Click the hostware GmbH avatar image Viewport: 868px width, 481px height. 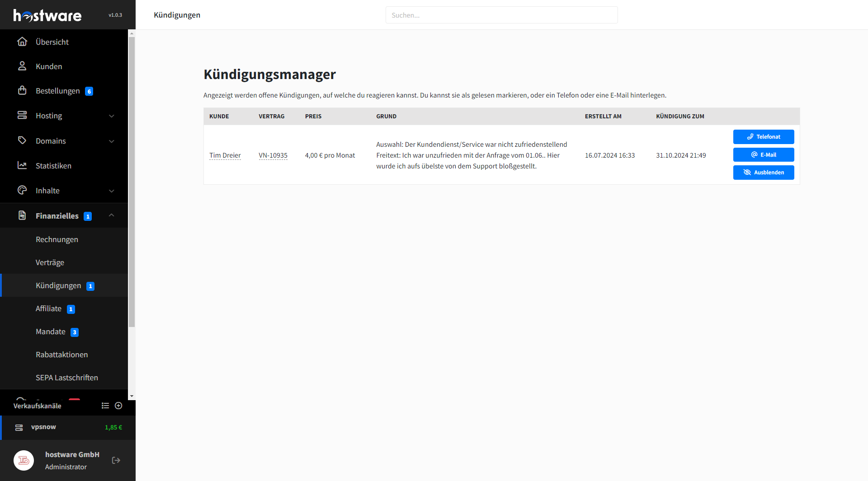[x=24, y=460]
